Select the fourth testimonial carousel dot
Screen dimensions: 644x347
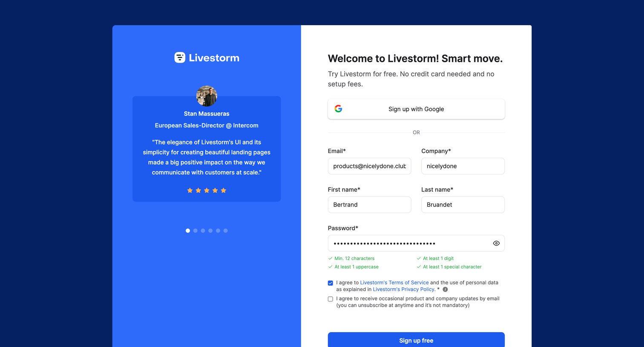pos(210,231)
